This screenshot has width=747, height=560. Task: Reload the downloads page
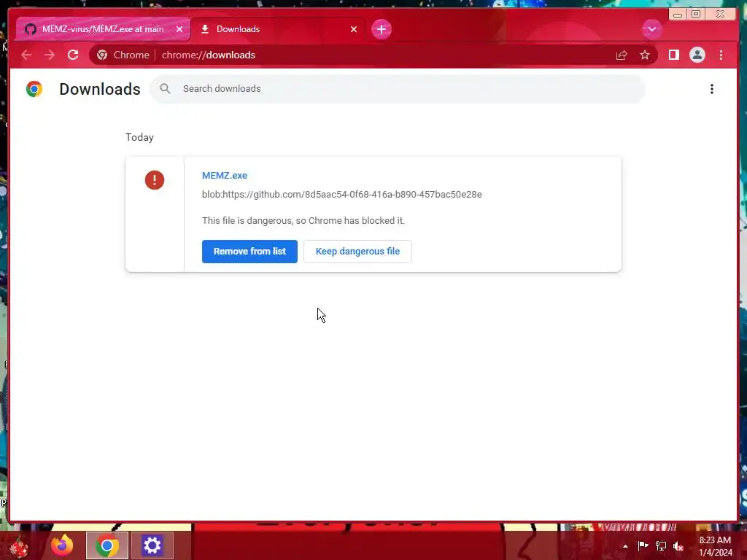pos(73,55)
